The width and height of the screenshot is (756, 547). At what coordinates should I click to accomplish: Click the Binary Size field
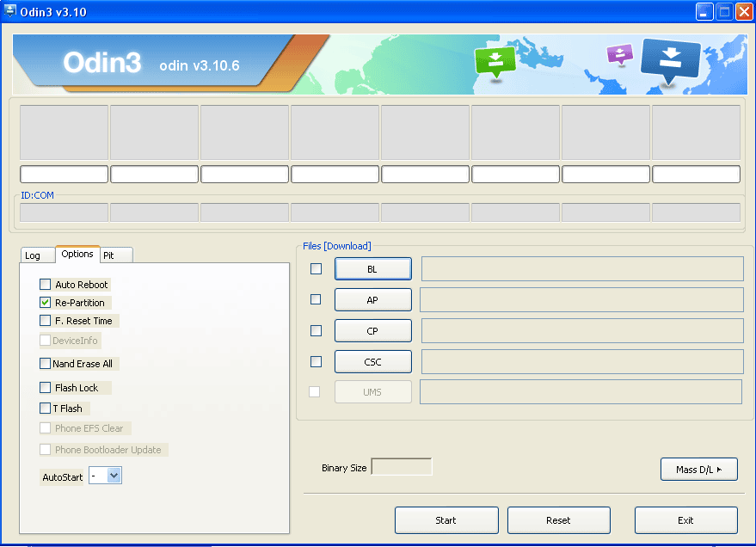tap(401, 468)
